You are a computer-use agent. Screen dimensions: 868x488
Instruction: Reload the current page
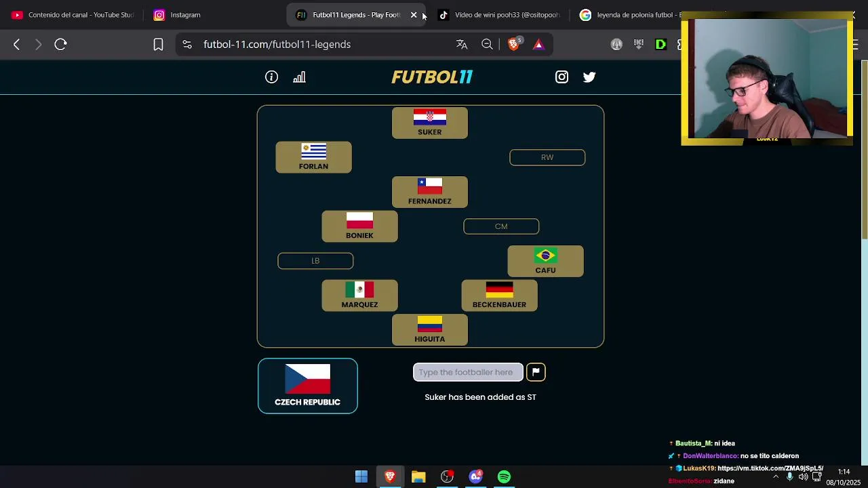pos(60,45)
